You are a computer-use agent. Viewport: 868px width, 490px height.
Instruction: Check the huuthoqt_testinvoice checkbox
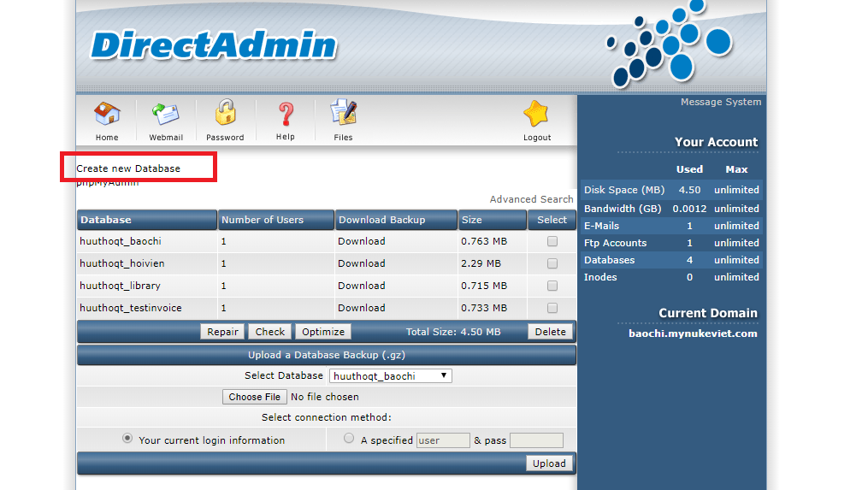tap(552, 308)
